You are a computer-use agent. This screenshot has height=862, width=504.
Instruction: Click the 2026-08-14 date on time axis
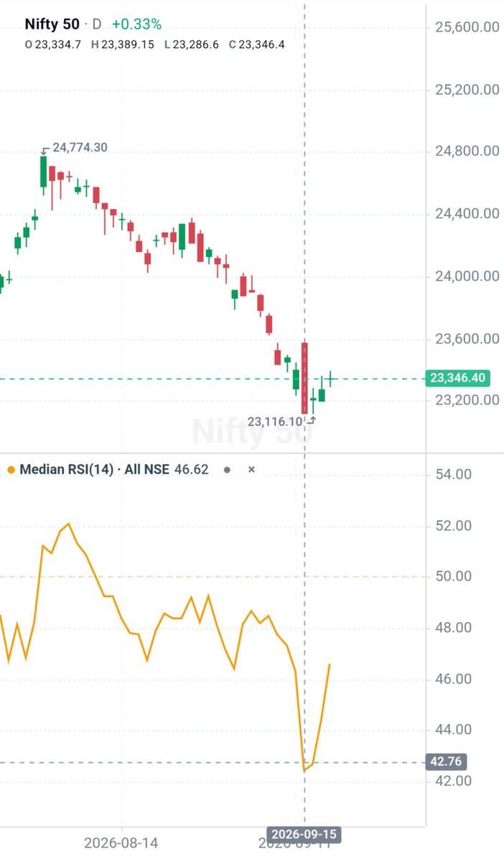coord(121,843)
